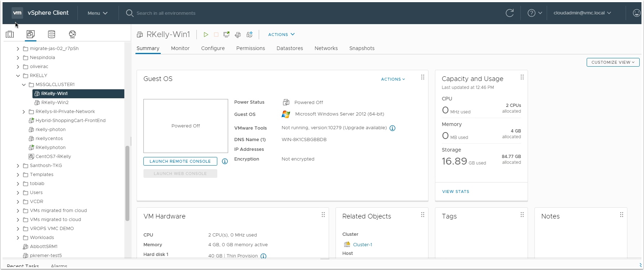Click the take snapshot icon in VM toolbar
This screenshot has height=270, width=644.
click(249, 35)
